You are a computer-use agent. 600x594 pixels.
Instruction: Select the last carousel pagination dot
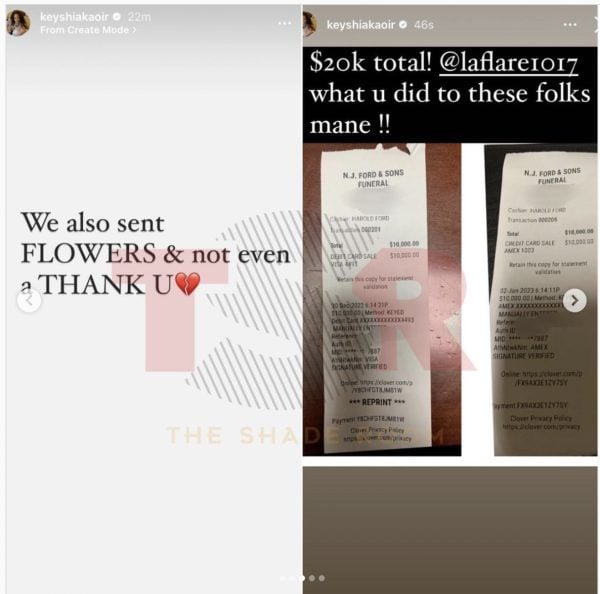coord(322,578)
